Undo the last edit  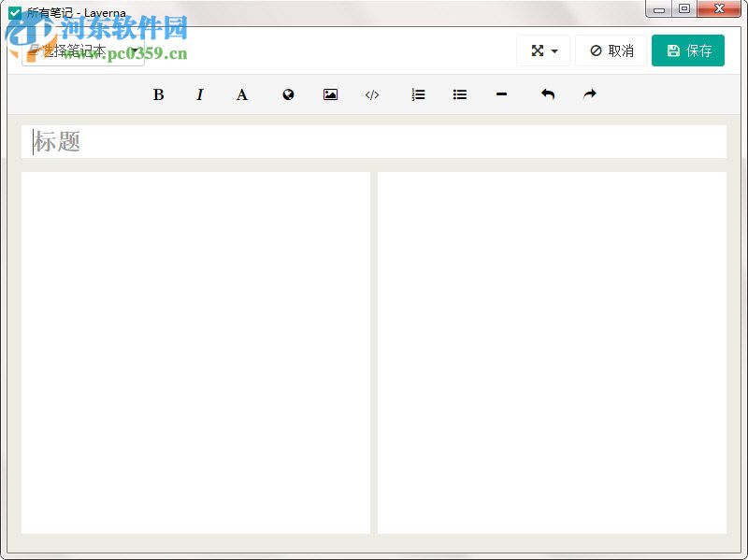click(x=548, y=94)
